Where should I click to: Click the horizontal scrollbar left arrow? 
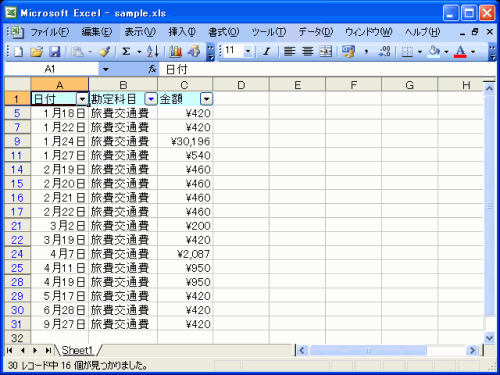tap(302, 350)
